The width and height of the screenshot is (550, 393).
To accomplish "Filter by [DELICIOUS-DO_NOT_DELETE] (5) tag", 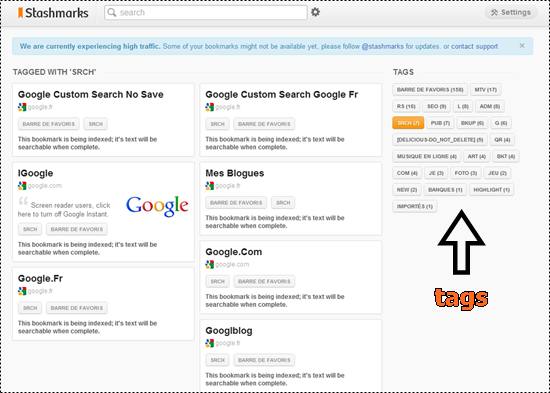I will pyautogui.click(x=440, y=139).
